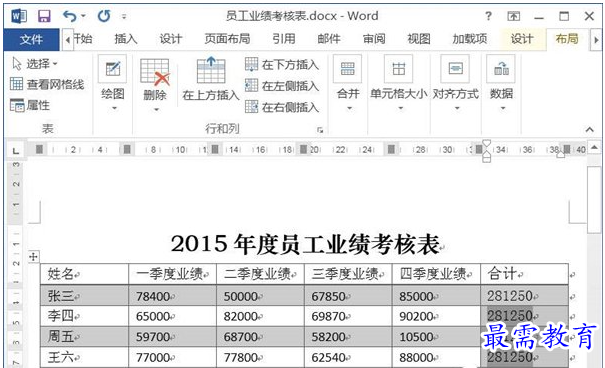This screenshot has width=605, height=368.
Task: Click the 一季度业绩 header cell
Action: pos(172,274)
